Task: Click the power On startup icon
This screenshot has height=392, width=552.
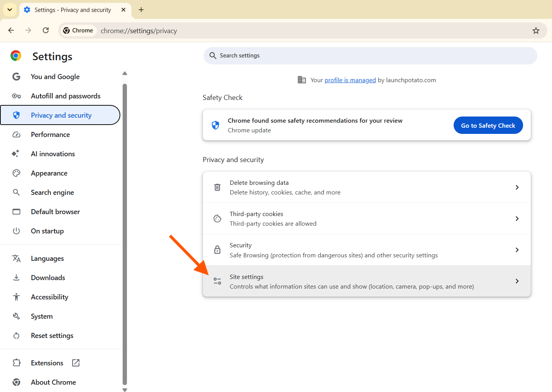Action: click(16, 231)
